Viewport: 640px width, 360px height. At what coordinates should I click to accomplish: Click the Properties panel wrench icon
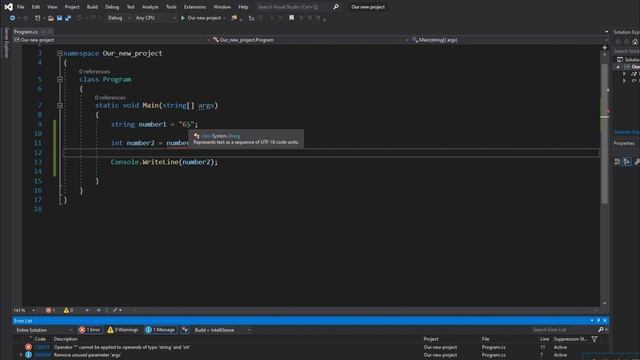[637, 162]
